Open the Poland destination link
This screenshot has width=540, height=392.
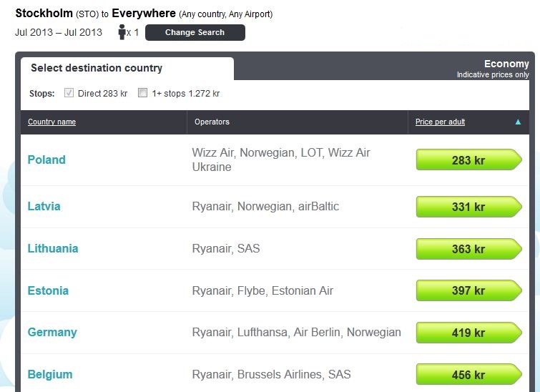click(46, 160)
